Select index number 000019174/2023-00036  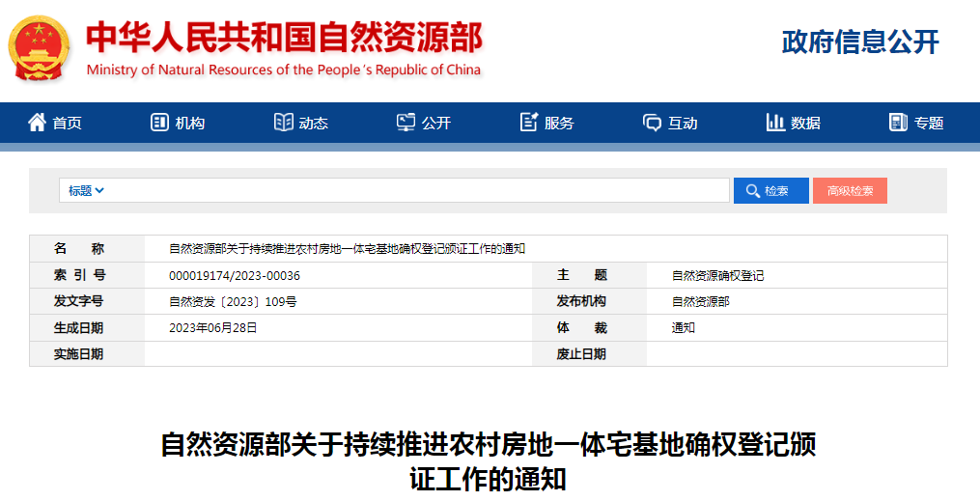point(235,275)
